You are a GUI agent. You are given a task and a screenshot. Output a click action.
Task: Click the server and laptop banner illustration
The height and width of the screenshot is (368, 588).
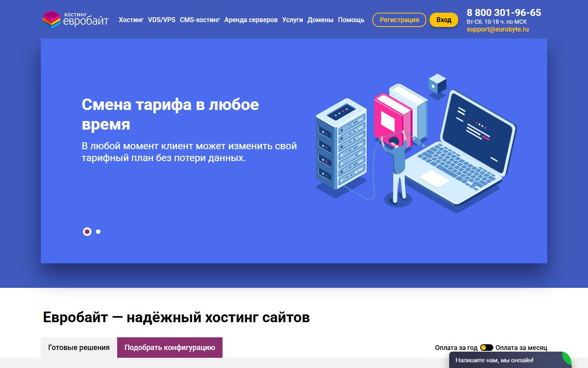416,143
